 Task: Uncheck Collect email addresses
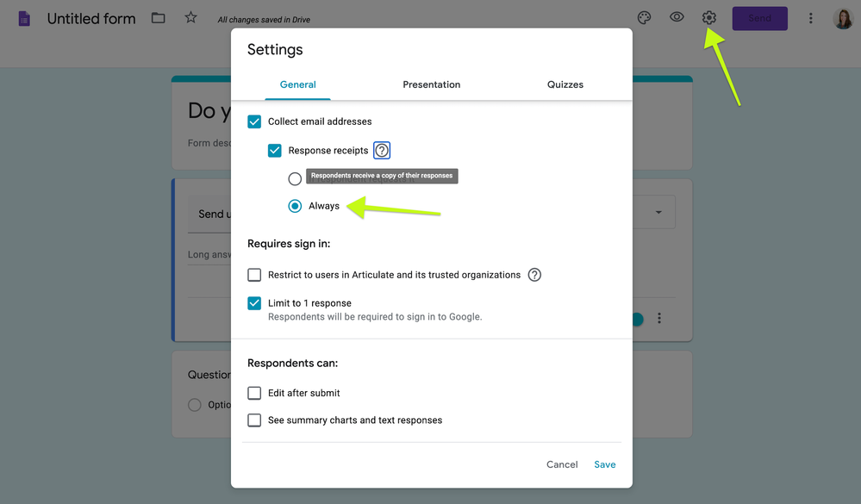click(x=254, y=121)
